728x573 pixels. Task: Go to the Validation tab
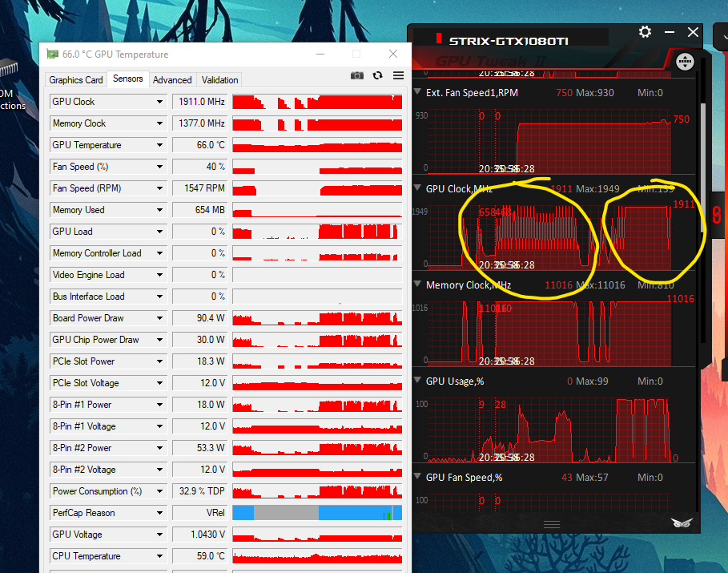pyautogui.click(x=219, y=80)
